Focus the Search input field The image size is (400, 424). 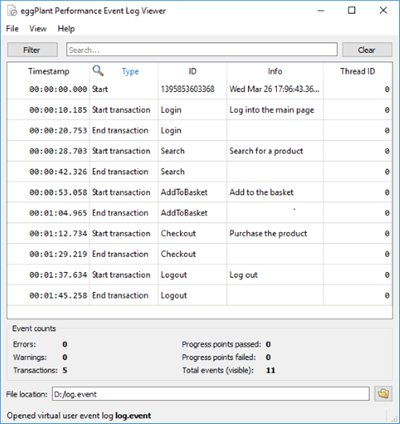point(202,50)
